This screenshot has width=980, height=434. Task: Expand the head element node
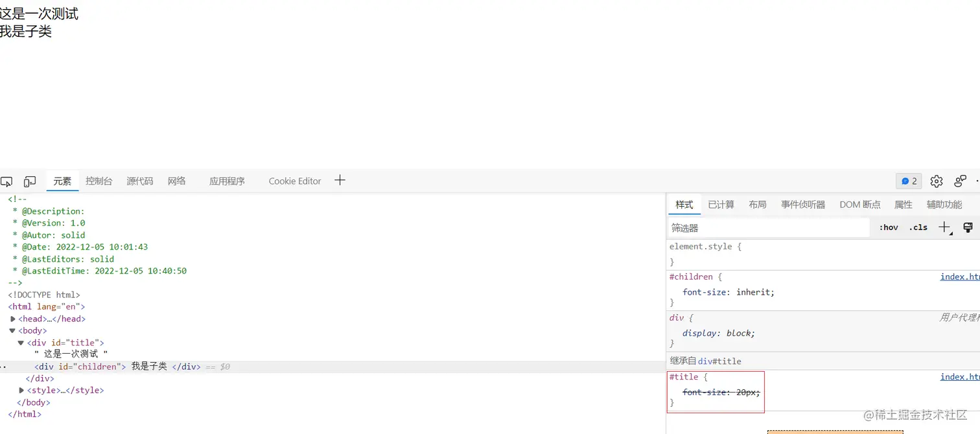click(13, 319)
